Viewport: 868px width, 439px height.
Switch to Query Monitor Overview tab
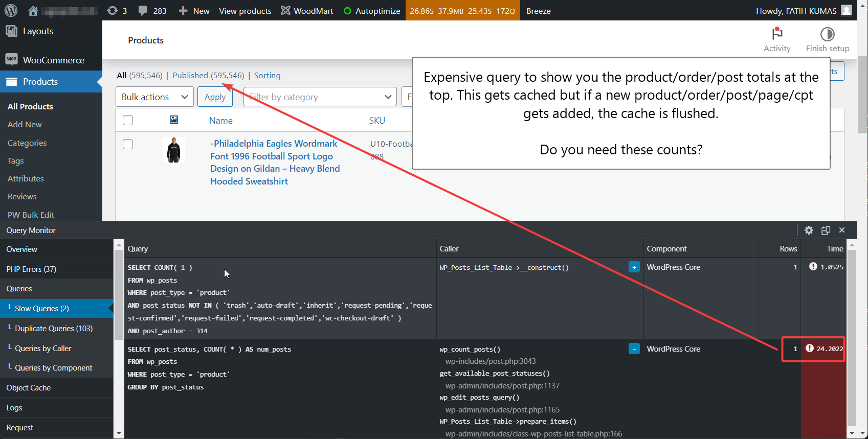click(x=56, y=249)
